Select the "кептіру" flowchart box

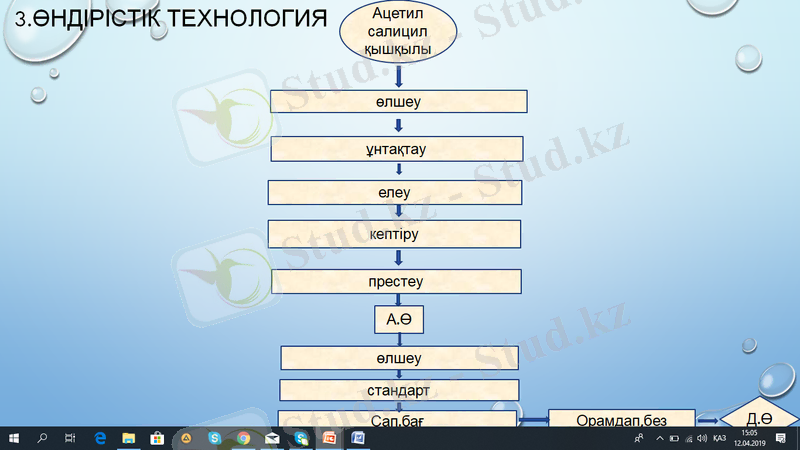(394, 234)
